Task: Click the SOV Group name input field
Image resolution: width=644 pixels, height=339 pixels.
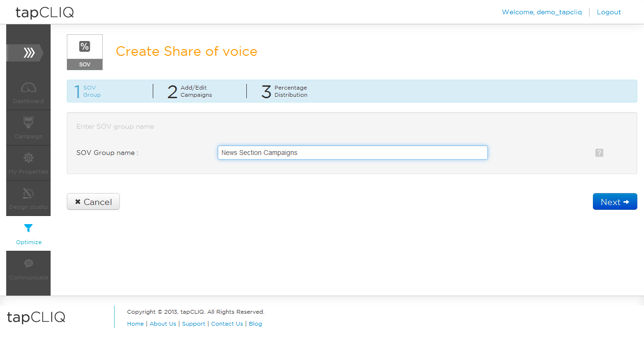Action: 353,153
